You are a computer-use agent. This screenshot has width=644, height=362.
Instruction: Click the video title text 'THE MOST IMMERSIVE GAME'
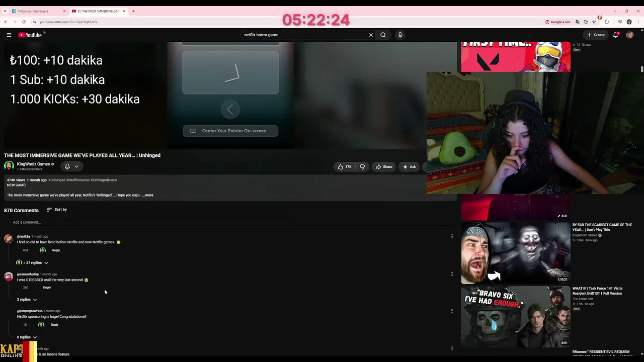(82, 155)
